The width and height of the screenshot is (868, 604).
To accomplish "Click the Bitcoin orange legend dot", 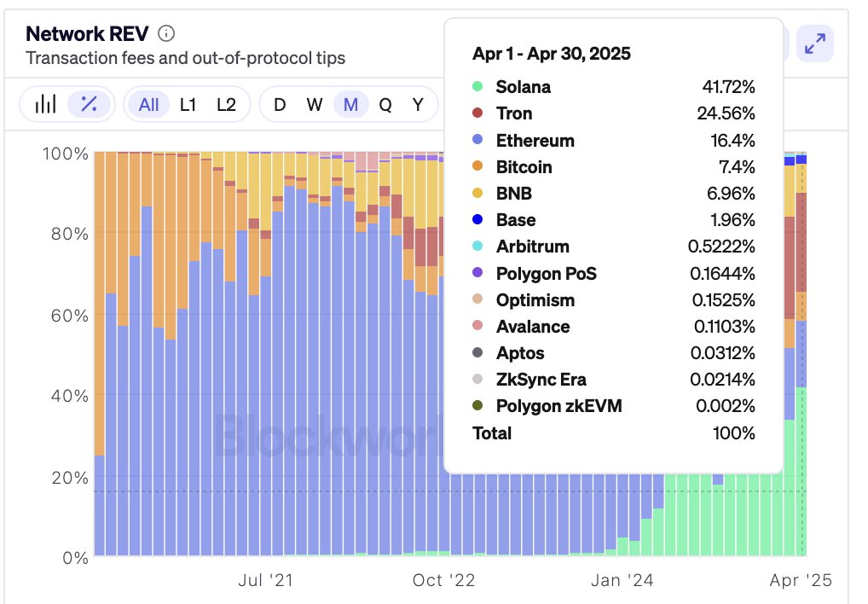I will [x=477, y=166].
